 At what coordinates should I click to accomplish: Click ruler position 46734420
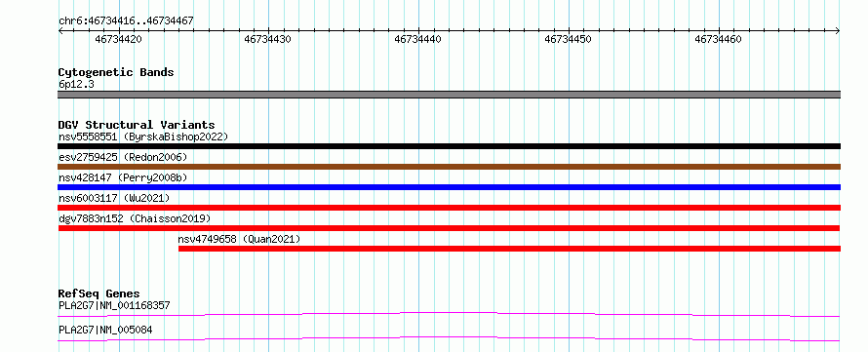[118, 39]
